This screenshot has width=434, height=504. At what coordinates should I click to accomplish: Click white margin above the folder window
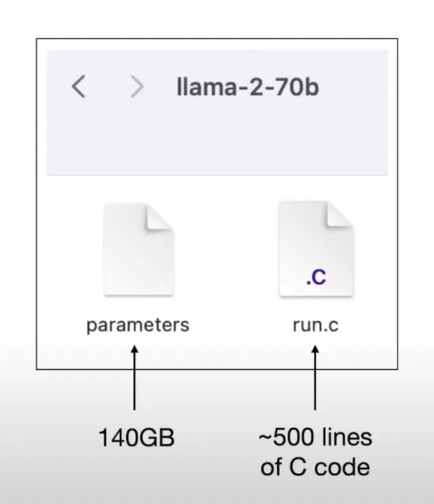click(x=217, y=19)
